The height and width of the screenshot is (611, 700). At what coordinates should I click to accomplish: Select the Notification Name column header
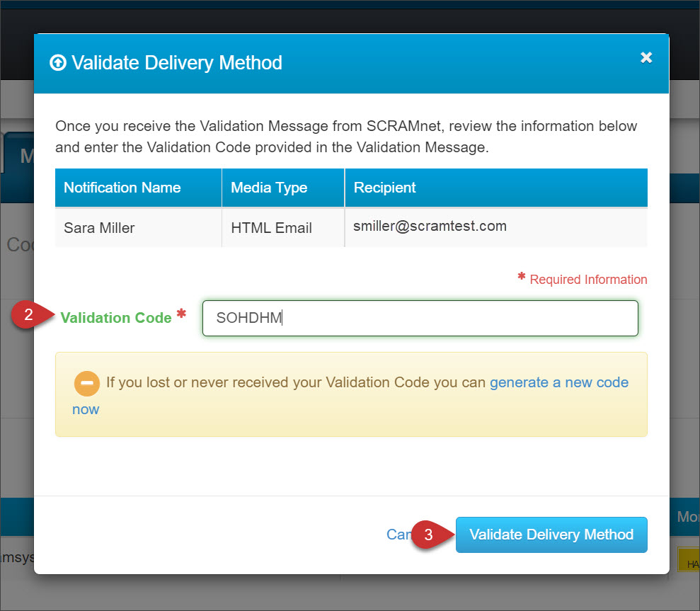click(122, 188)
